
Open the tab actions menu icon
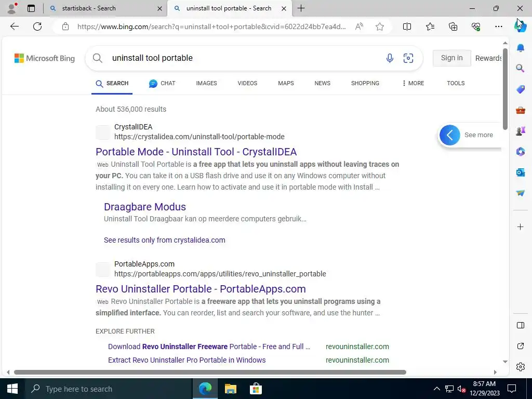(x=31, y=8)
